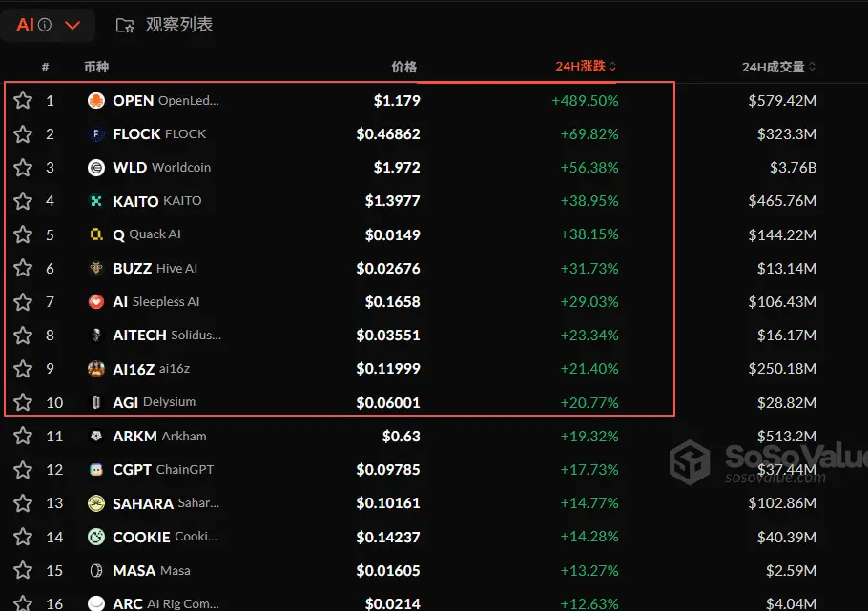Click the OPEN OpenLedger orange coin logo
868x611 pixels.
coord(96,101)
